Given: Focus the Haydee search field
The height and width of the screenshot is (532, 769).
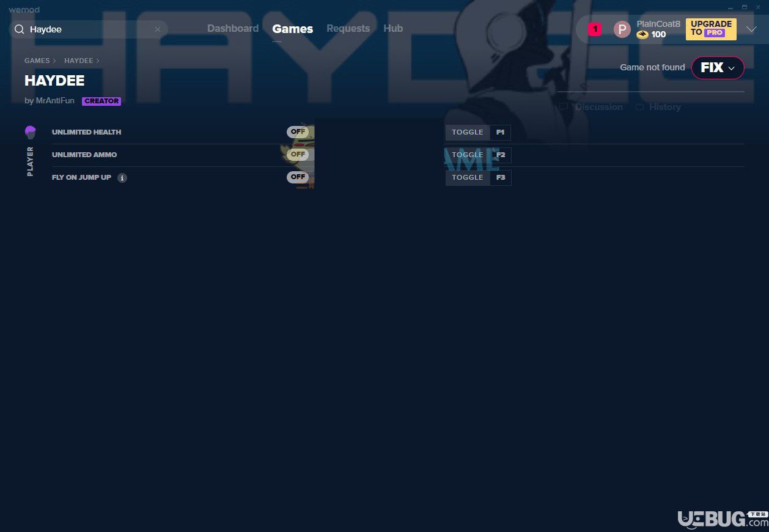Looking at the screenshot, I should pos(89,29).
